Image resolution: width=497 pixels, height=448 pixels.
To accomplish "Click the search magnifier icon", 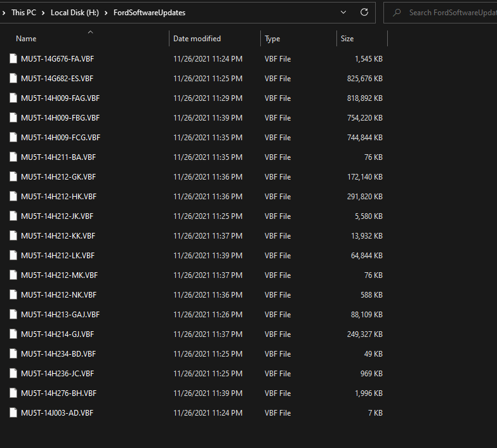I will [x=397, y=13].
